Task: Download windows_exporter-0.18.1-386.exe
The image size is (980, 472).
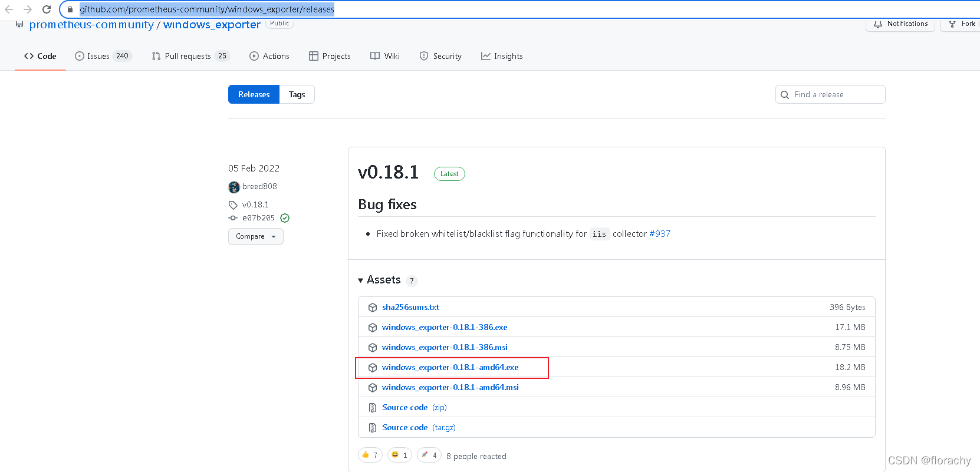Action: coord(445,327)
